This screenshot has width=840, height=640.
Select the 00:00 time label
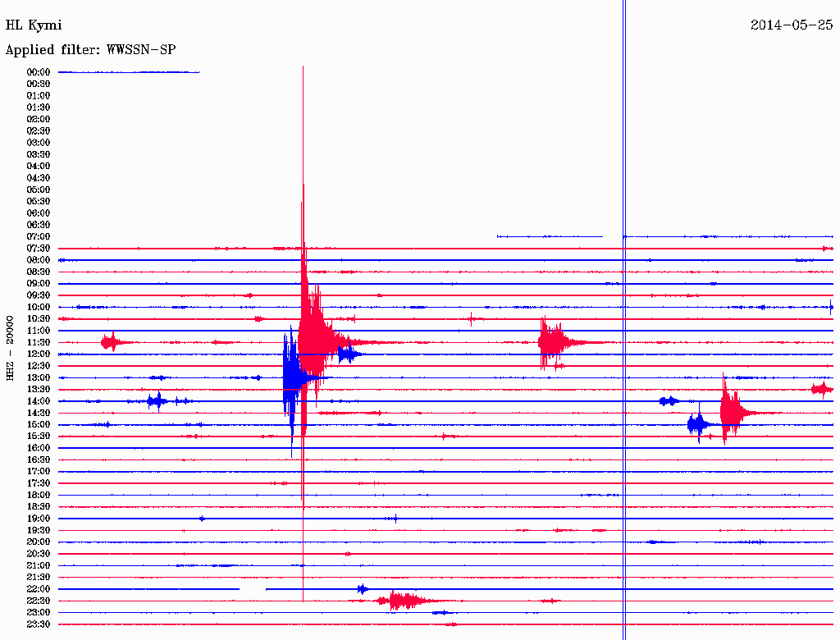point(38,72)
